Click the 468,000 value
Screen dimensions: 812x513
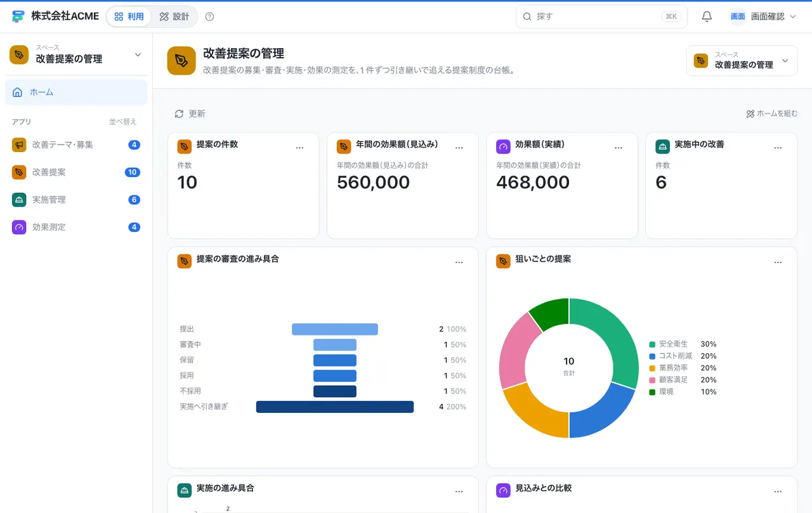533,183
